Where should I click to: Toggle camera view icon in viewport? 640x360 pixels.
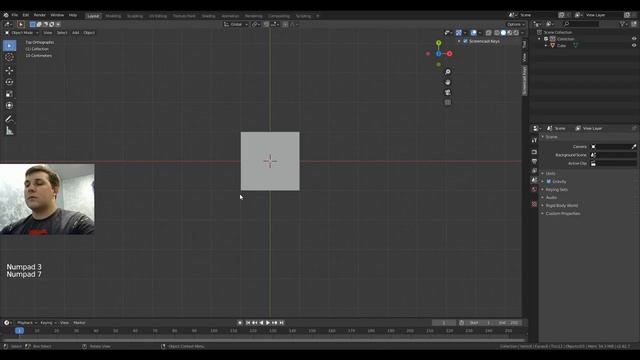pyautogui.click(x=448, y=92)
